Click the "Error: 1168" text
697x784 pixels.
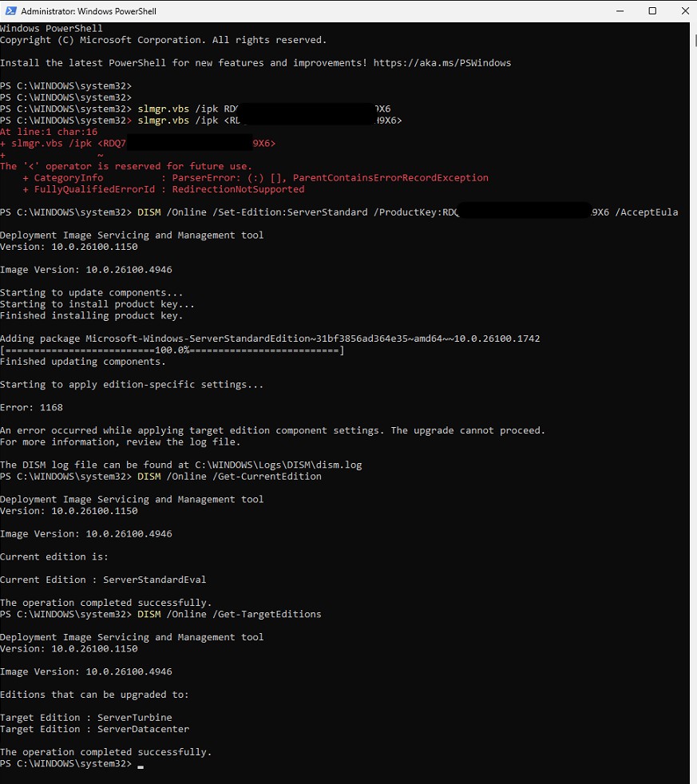coord(31,408)
